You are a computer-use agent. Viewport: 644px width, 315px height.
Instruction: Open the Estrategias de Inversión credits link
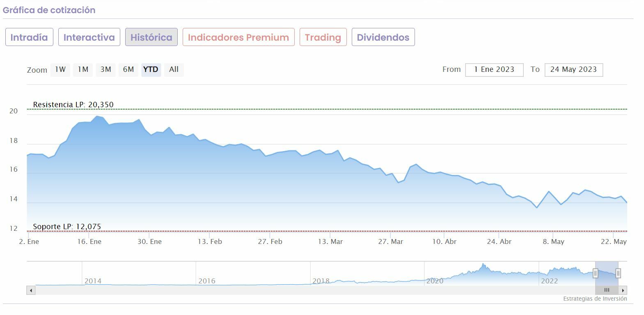click(x=595, y=299)
